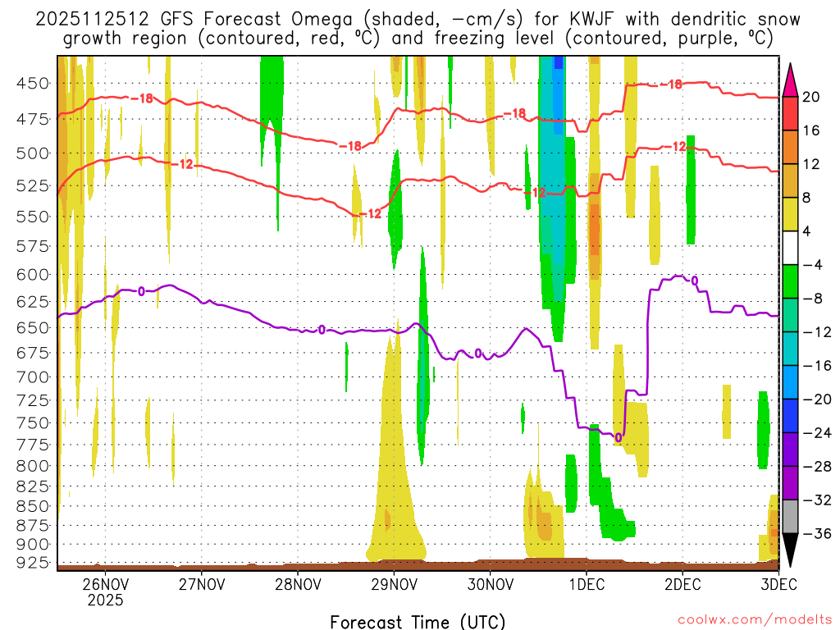Click the 700 pressure level label
This screenshot has height=630, width=840.
point(33,377)
